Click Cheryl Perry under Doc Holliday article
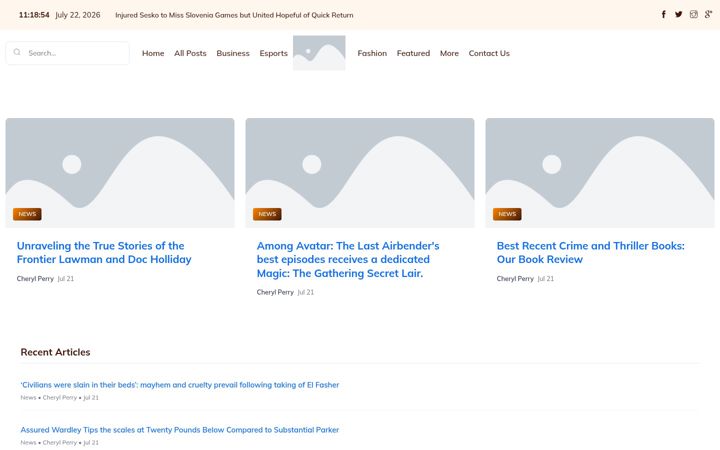The image size is (720, 450). 35,278
